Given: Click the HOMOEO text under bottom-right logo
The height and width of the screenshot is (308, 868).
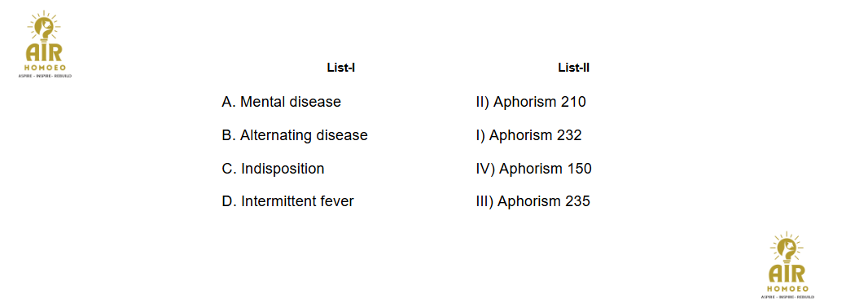Looking at the screenshot, I should point(787,288).
